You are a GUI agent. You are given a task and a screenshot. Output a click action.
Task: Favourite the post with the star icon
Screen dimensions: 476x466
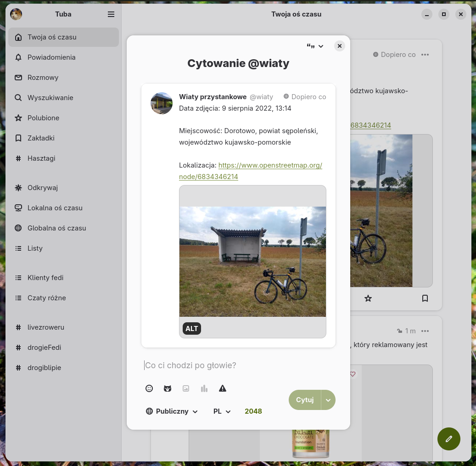[368, 298]
